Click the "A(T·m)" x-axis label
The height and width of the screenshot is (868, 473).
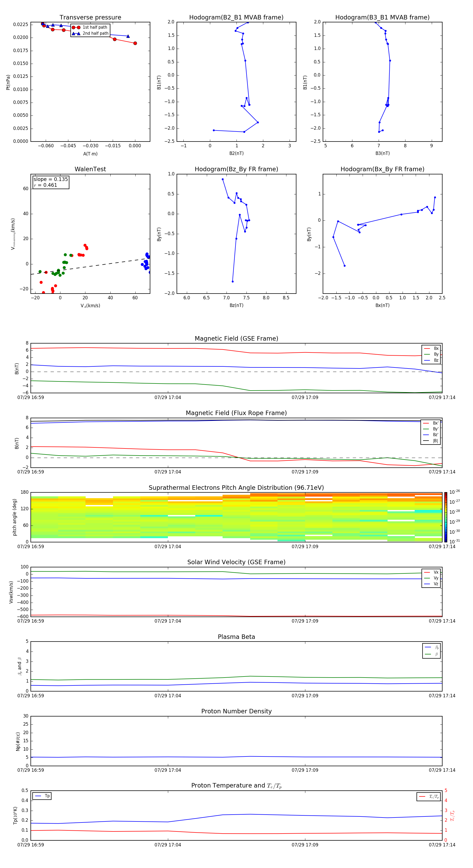pyautogui.click(x=90, y=154)
